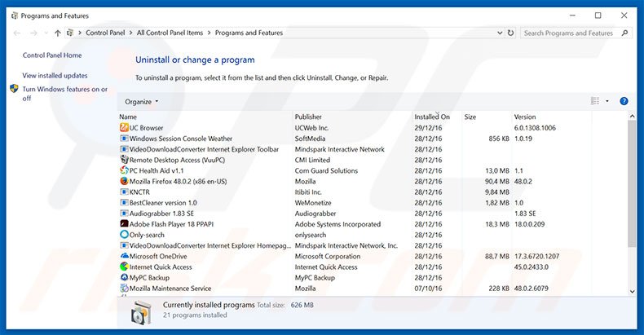Click the Windows Session Console Weather icon
Image resolution: width=644 pixels, height=335 pixels.
[x=124, y=139]
